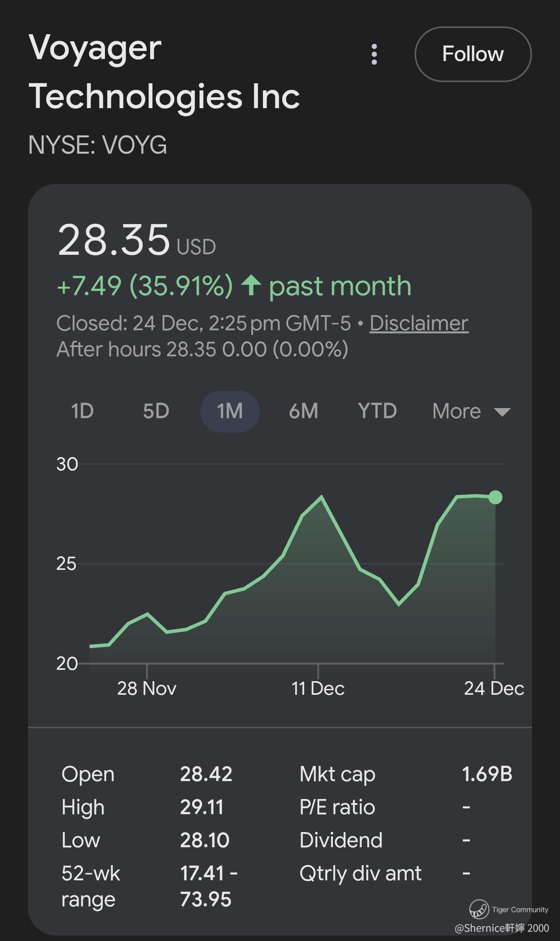The height and width of the screenshot is (941, 560).
Task: Select the 1M chart range
Action: point(230,411)
